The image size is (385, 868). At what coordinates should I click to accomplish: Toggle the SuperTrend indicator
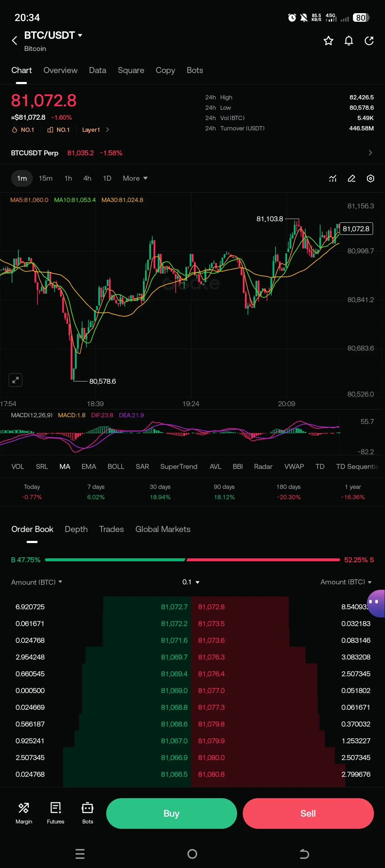tap(179, 466)
